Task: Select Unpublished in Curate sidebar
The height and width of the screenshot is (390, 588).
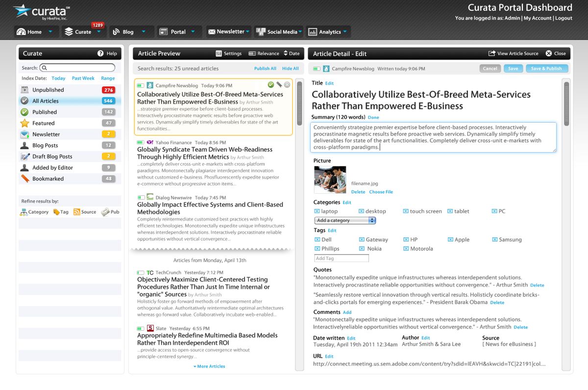Action: pos(48,90)
